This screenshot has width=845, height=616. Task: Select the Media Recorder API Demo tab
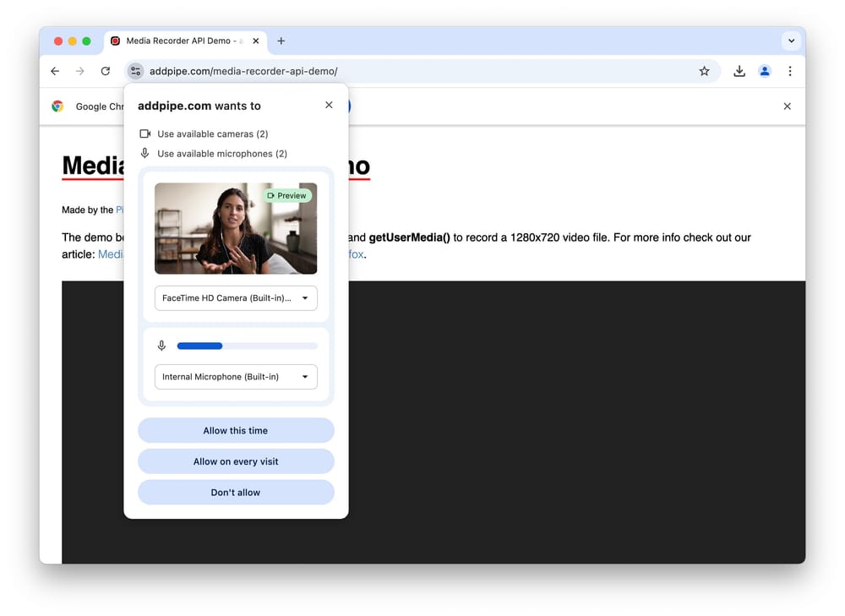click(185, 41)
